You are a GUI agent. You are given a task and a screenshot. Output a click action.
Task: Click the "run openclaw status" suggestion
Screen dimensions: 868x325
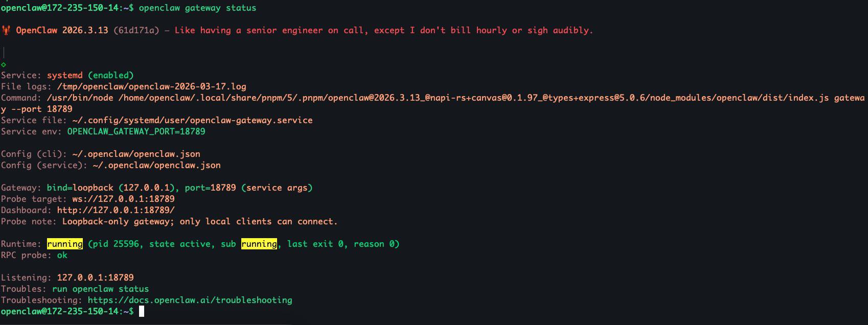click(x=100, y=289)
